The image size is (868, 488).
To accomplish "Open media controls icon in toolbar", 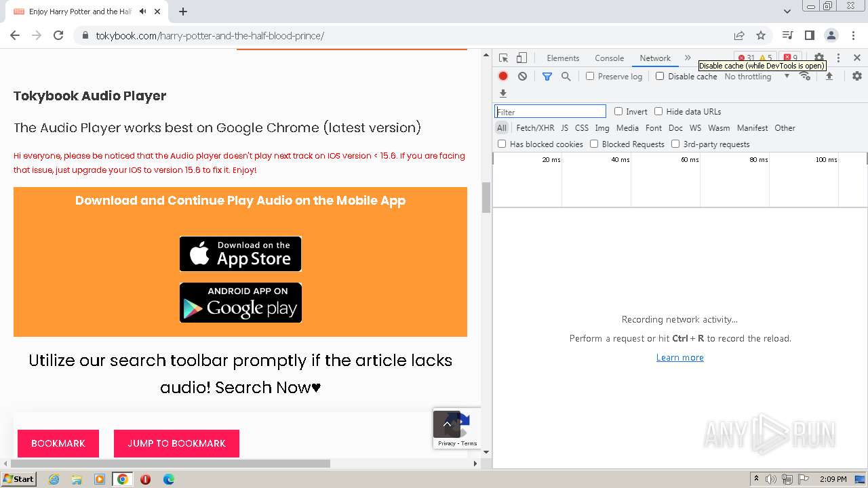I will tap(787, 35).
